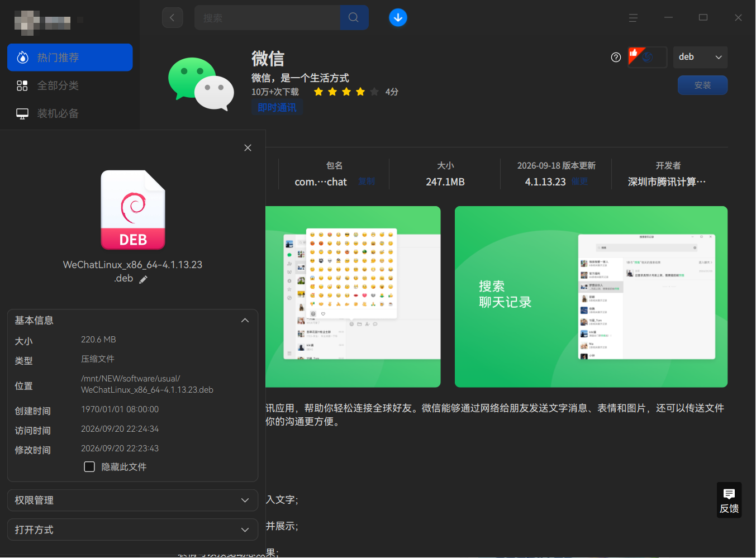This screenshot has height=558, width=756.
Task: Open 全部分类 in the sidebar
Action: [70, 85]
